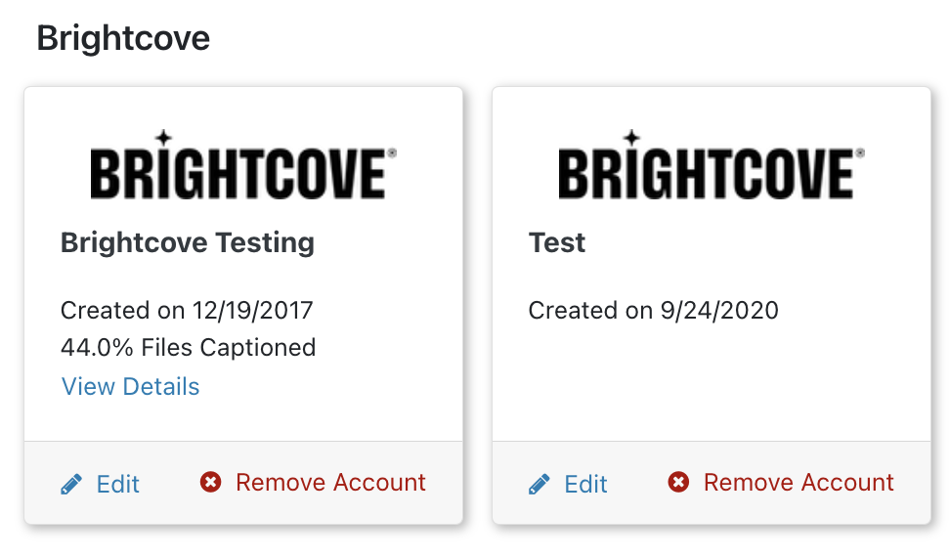Viewport: 950px width, 560px height.
Task: Click pencil icon on Test card
Action: click(540, 484)
